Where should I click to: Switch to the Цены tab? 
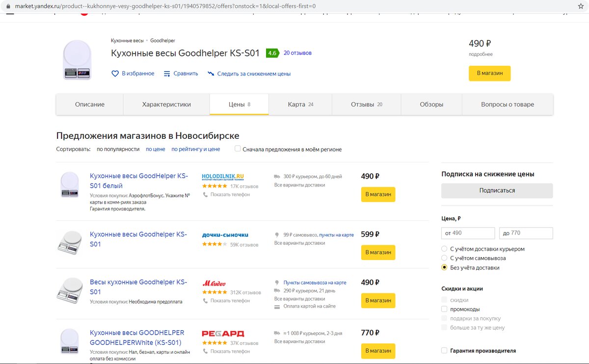click(239, 104)
